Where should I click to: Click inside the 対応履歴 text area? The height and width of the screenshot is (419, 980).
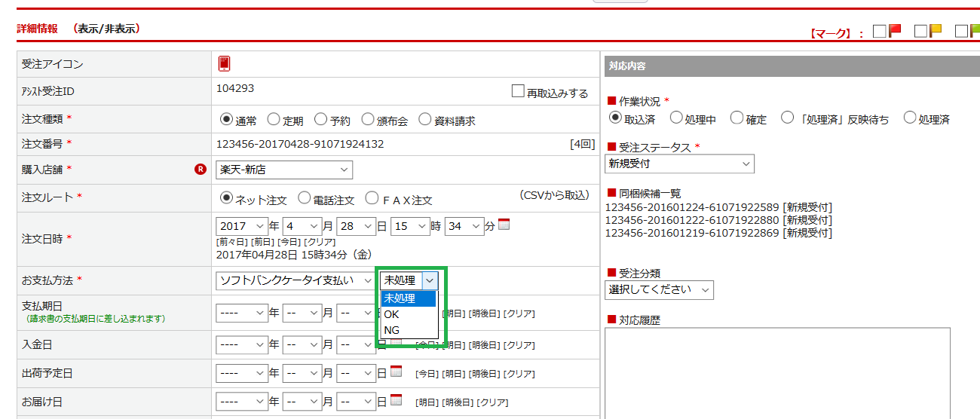click(776, 369)
